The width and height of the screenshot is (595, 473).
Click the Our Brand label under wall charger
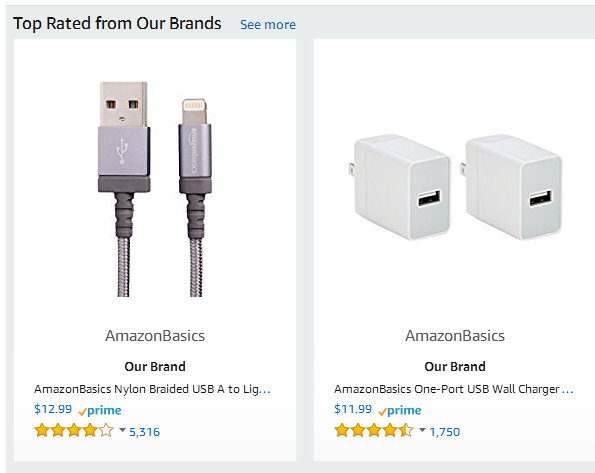click(455, 366)
